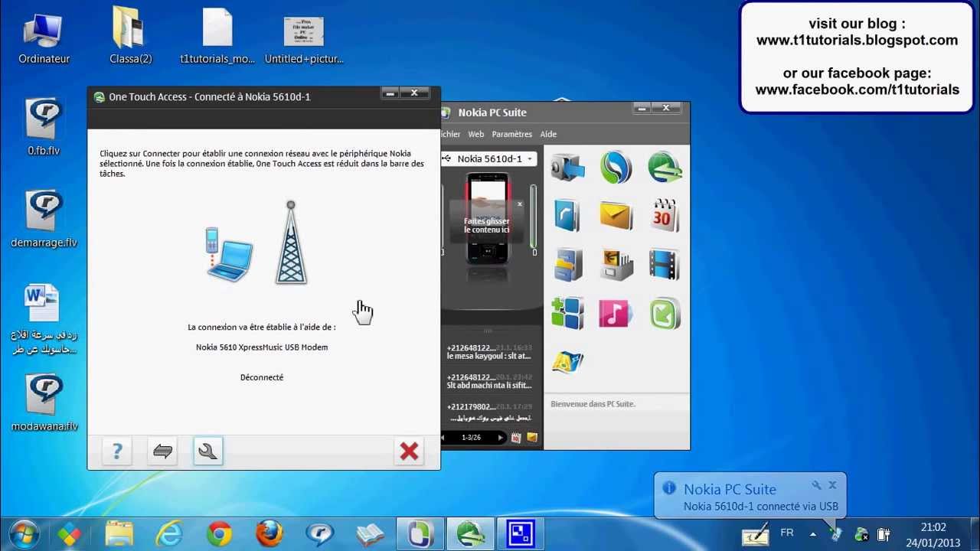Select the modawana.flv file on desktop

click(44, 403)
